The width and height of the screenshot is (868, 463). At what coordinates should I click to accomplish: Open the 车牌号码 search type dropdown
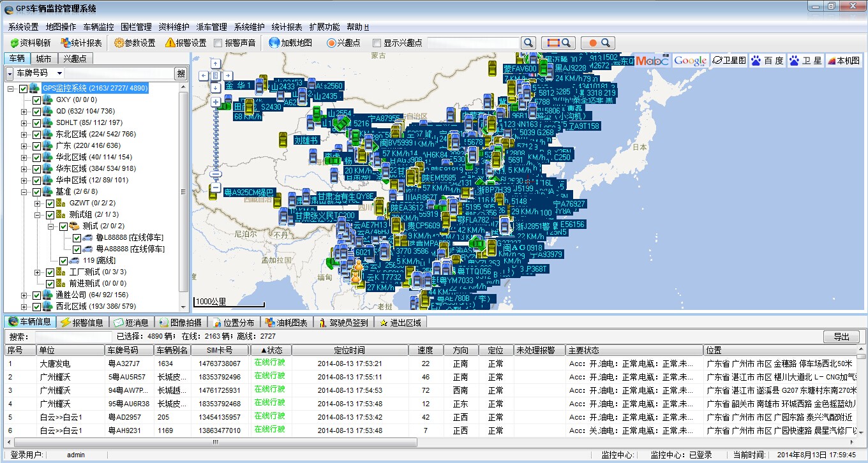coord(59,73)
